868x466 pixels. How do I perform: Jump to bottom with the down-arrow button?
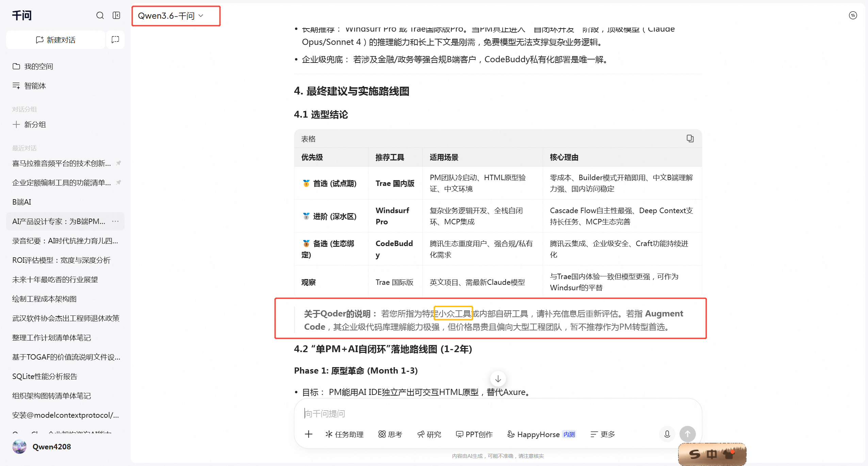point(498,379)
